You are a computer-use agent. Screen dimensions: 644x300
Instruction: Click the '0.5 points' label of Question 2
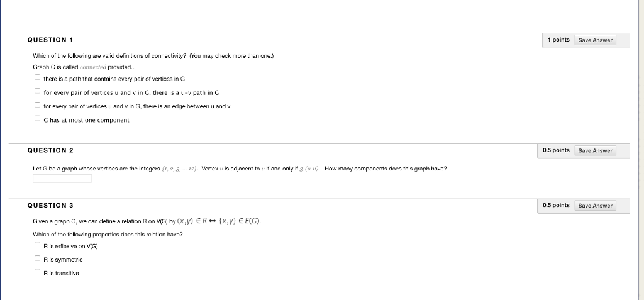tap(556, 150)
